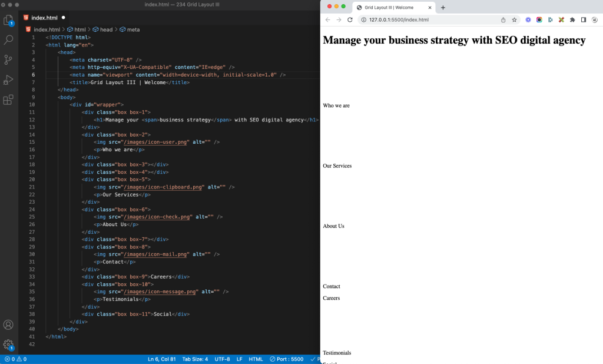Click the "About Us" text in browser
Image resolution: width=603 pixels, height=364 pixels.
(333, 226)
